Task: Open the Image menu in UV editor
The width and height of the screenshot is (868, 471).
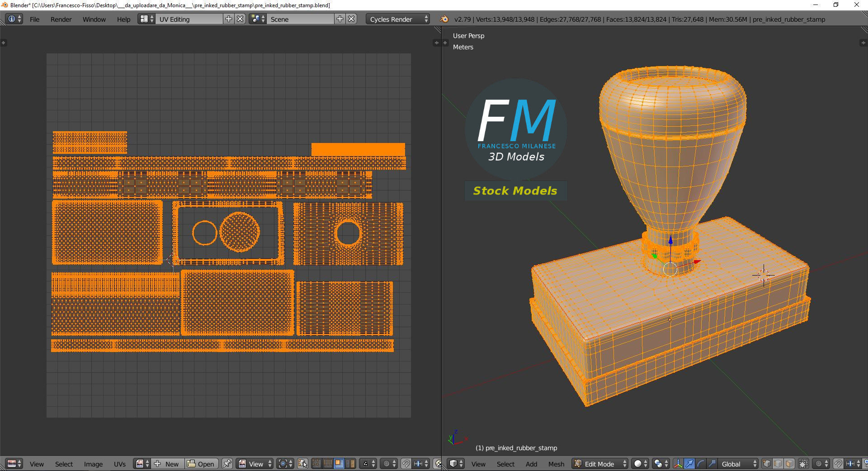Action: pos(93,464)
